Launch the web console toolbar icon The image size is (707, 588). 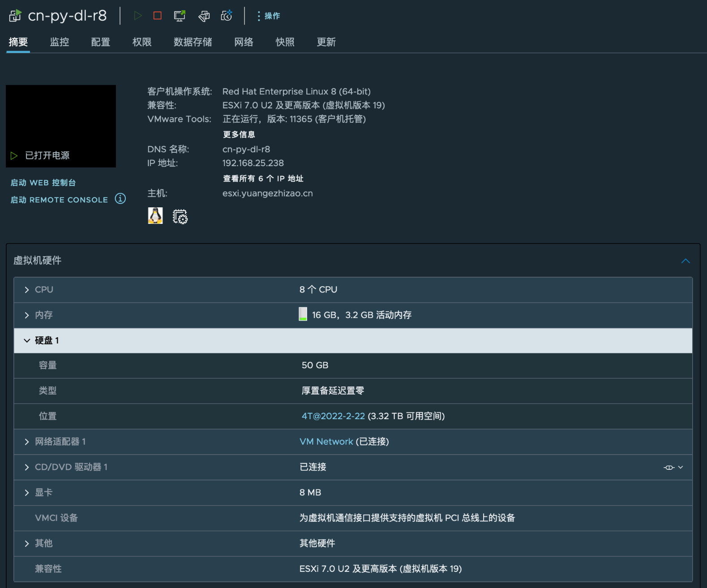click(x=180, y=16)
